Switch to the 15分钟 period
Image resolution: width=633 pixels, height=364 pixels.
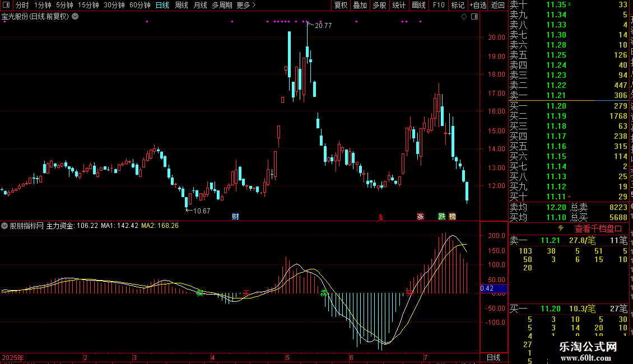(89, 5)
